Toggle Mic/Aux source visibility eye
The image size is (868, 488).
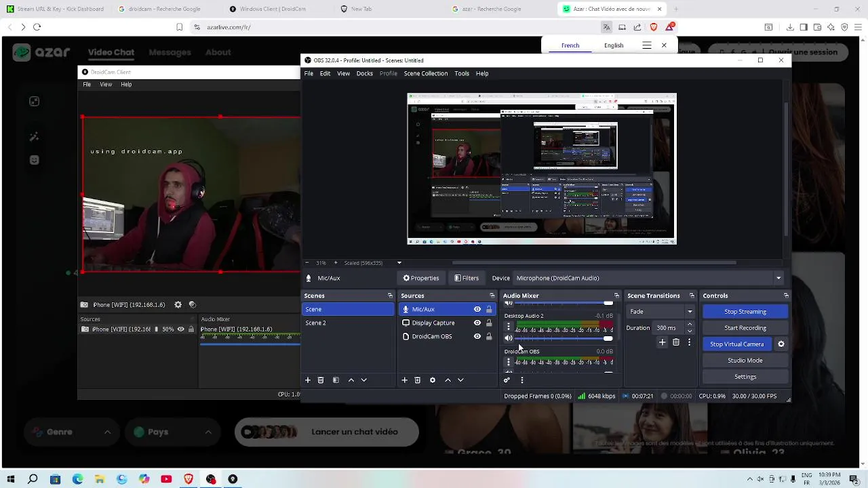(477, 309)
